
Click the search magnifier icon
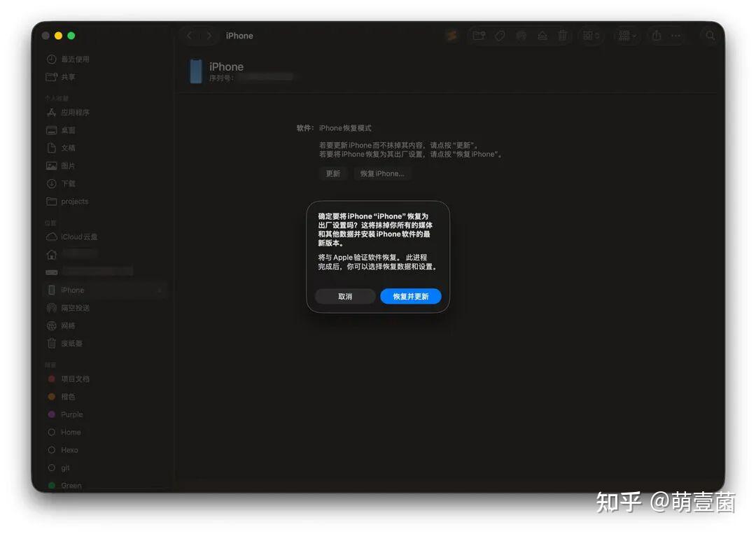pos(710,36)
